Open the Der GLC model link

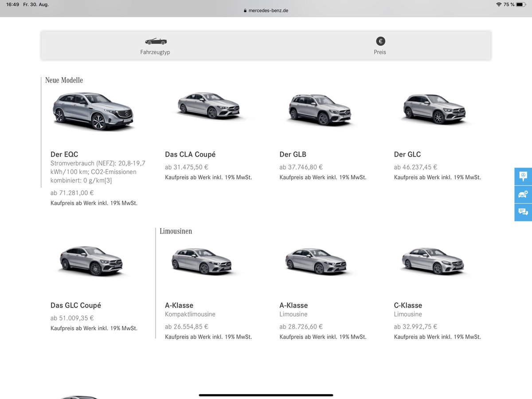(407, 154)
